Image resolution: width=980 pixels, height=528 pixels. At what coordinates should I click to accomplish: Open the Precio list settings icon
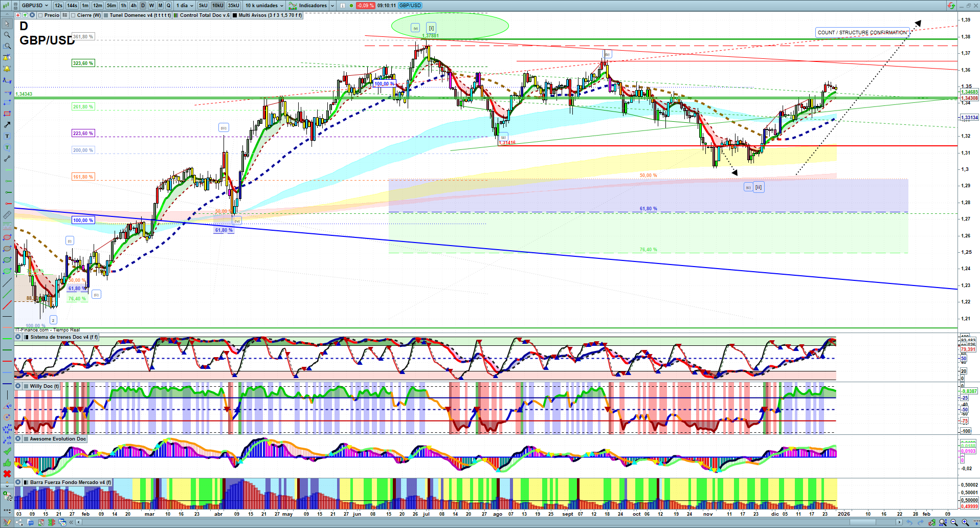[x=65, y=15]
